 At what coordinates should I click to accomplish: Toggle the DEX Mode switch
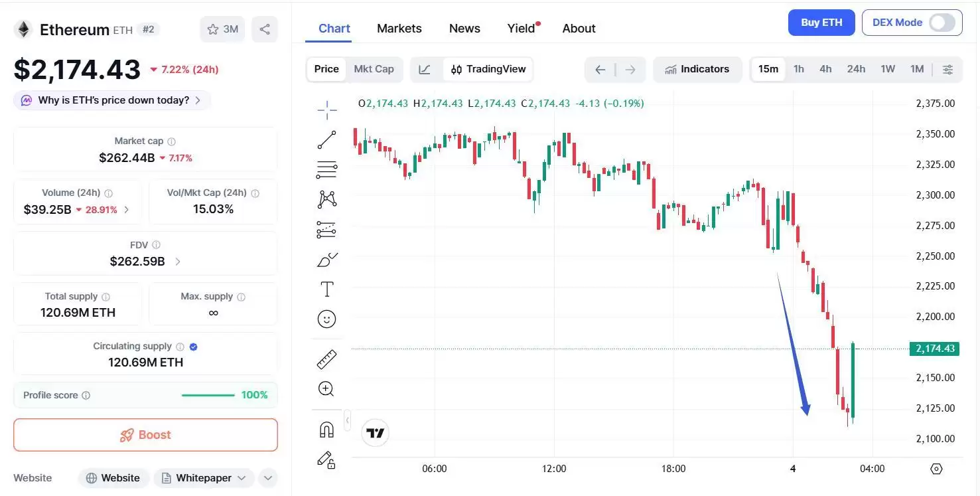click(942, 23)
